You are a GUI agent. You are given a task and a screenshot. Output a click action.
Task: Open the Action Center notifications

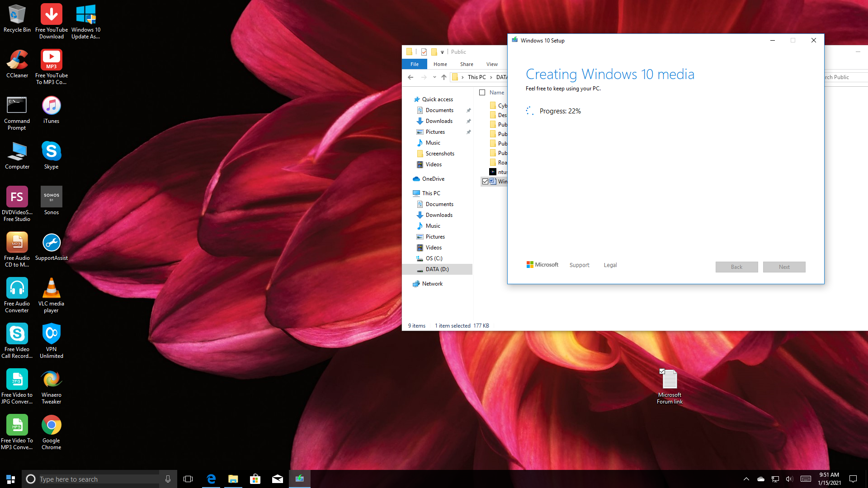click(853, 479)
